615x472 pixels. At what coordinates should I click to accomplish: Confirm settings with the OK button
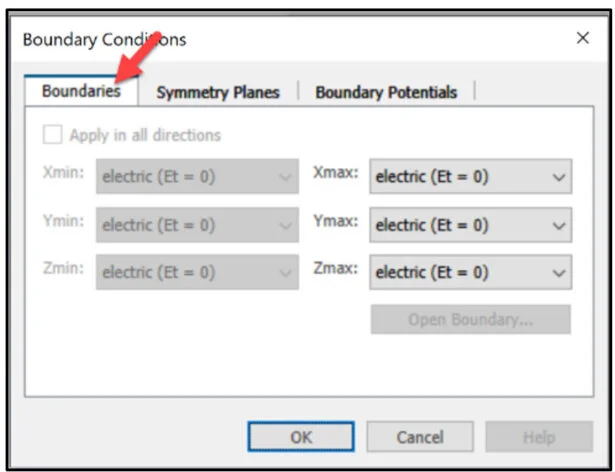pos(301,437)
